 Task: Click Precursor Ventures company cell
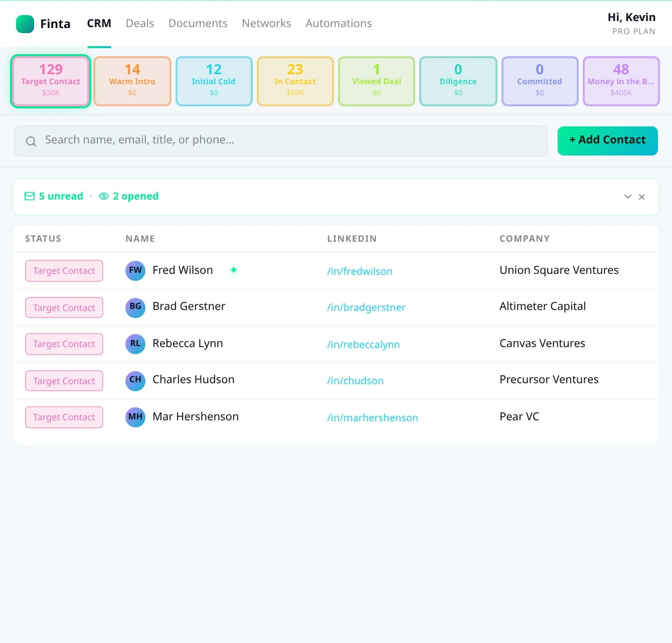[549, 380]
